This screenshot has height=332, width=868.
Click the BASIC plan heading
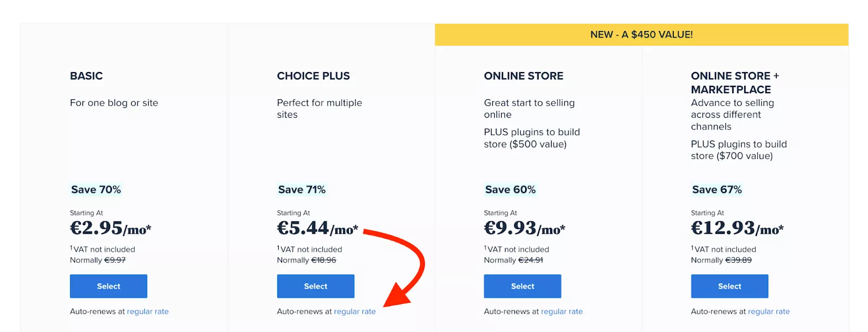[86, 76]
